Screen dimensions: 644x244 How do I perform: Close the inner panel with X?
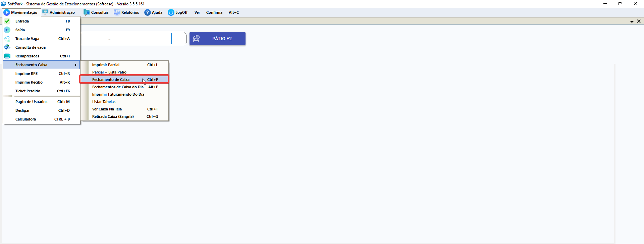[639, 21]
